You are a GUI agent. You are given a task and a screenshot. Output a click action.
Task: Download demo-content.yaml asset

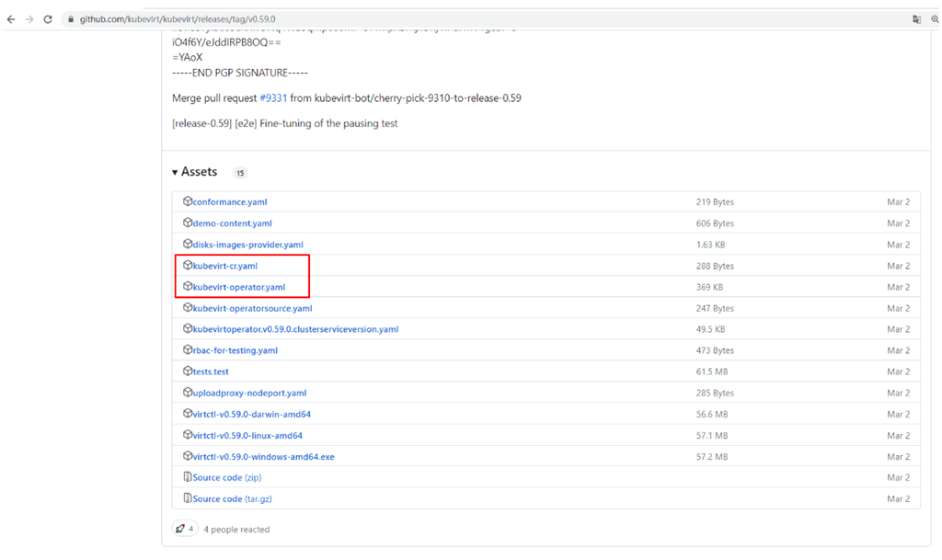tap(233, 223)
